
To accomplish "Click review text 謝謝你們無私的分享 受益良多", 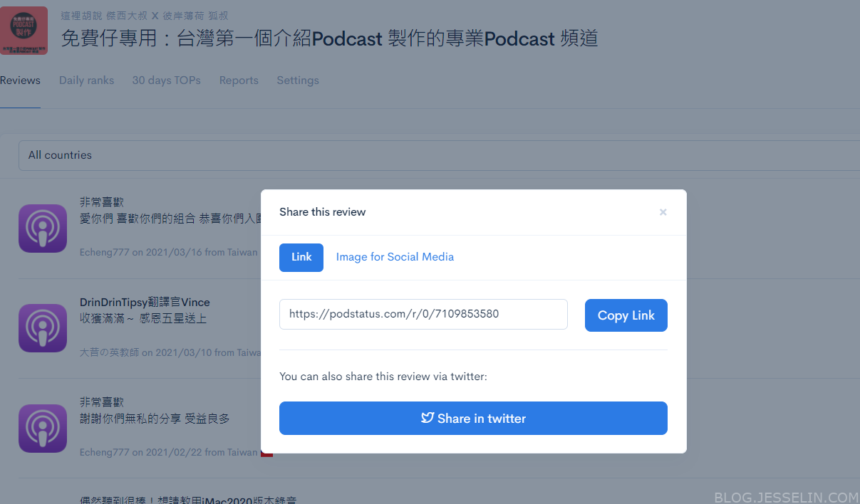I will pyautogui.click(x=155, y=419).
